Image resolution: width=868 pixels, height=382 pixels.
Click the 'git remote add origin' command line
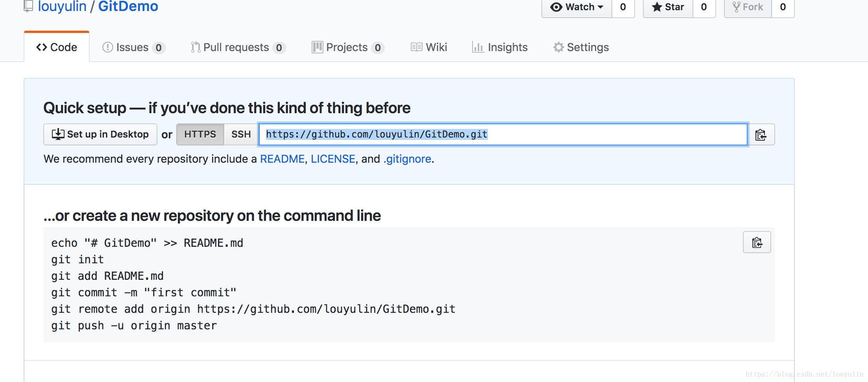253,309
